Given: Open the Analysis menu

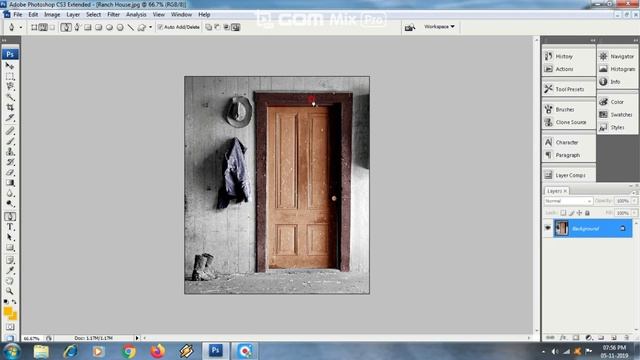Looking at the screenshot, I should coord(136,15).
